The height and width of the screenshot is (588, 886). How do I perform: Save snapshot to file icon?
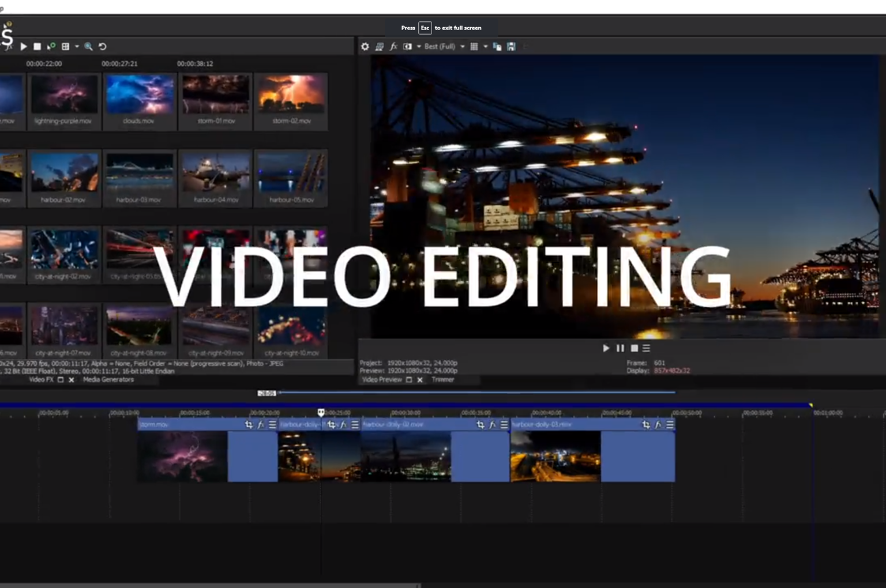[x=511, y=47]
